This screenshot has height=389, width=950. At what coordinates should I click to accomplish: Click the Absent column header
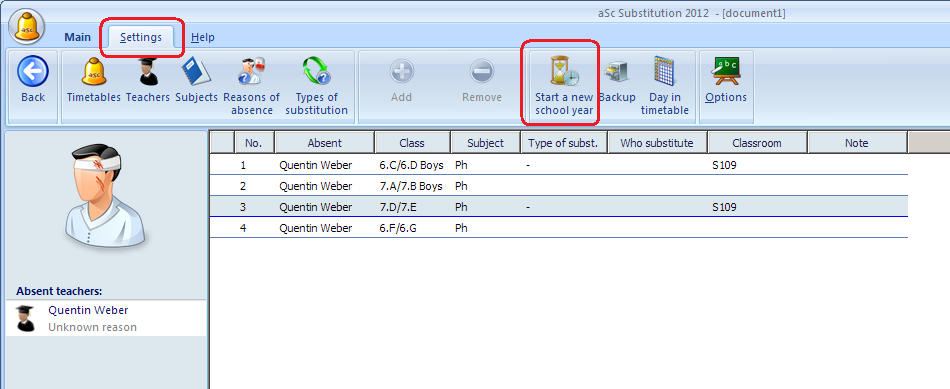pos(324,143)
